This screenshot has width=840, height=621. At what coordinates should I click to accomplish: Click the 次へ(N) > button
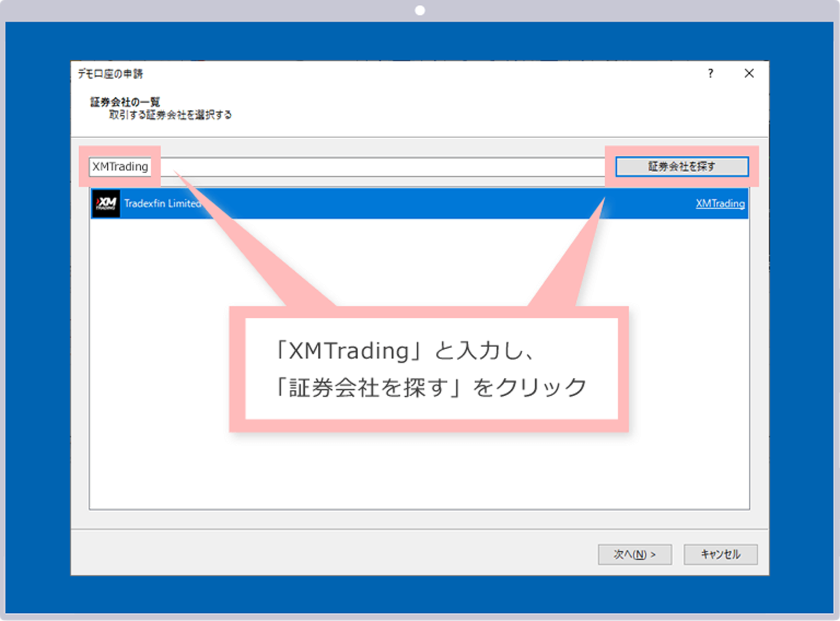635,554
